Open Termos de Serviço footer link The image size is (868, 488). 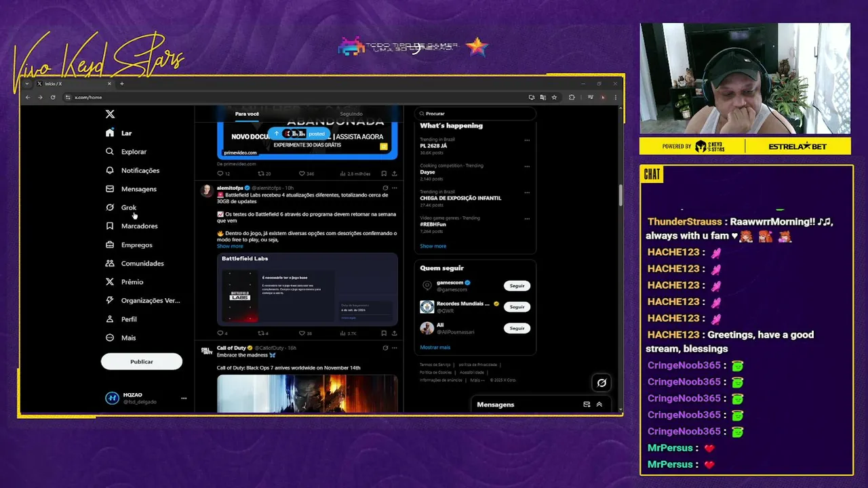435,365
